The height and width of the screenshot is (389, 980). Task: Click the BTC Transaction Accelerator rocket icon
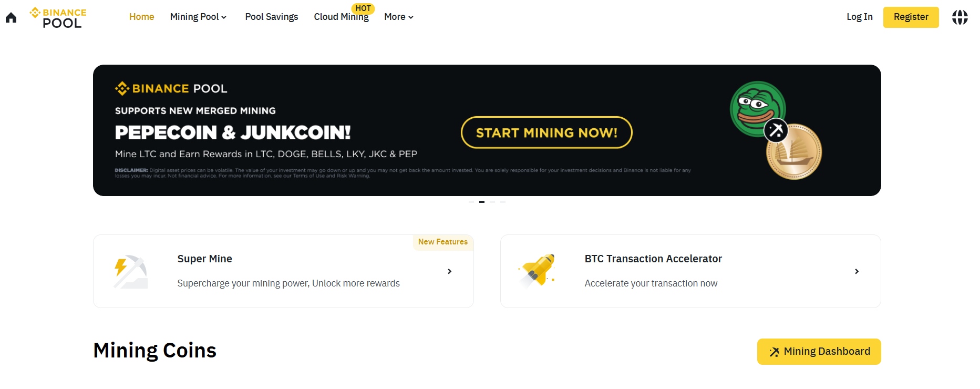(x=538, y=271)
